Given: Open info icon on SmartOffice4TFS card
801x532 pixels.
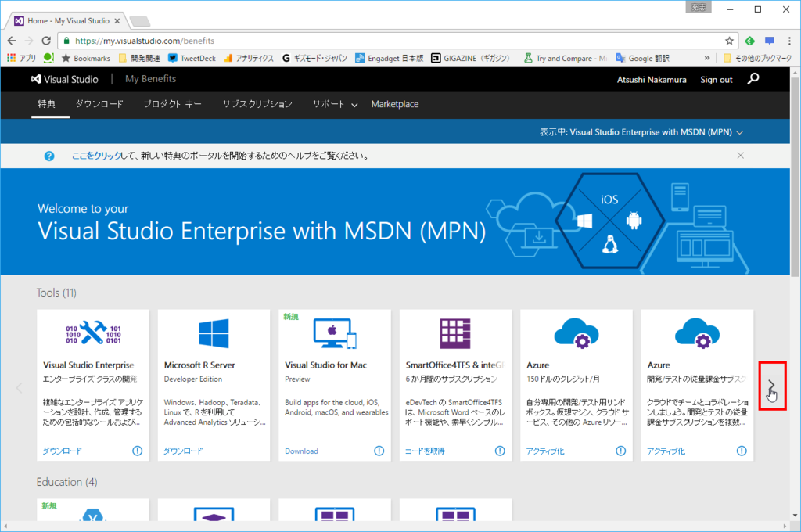Looking at the screenshot, I should (x=500, y=451).
